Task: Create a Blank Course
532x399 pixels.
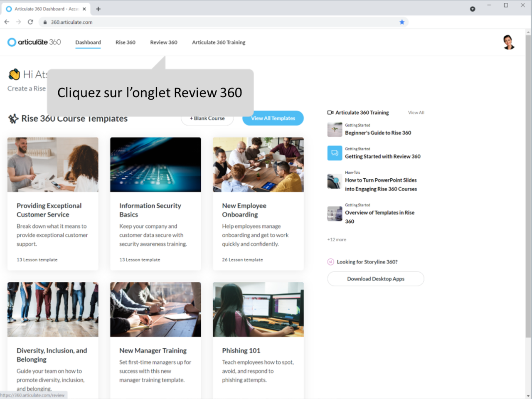Action: coord(207,118)
